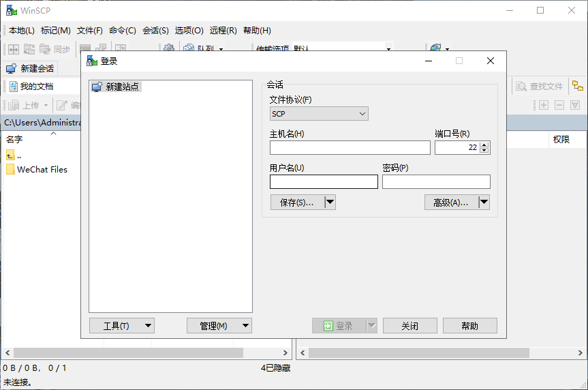The image size is (588, 390).
Task: Click the 高级(A)... button
Action: (452, 202)
